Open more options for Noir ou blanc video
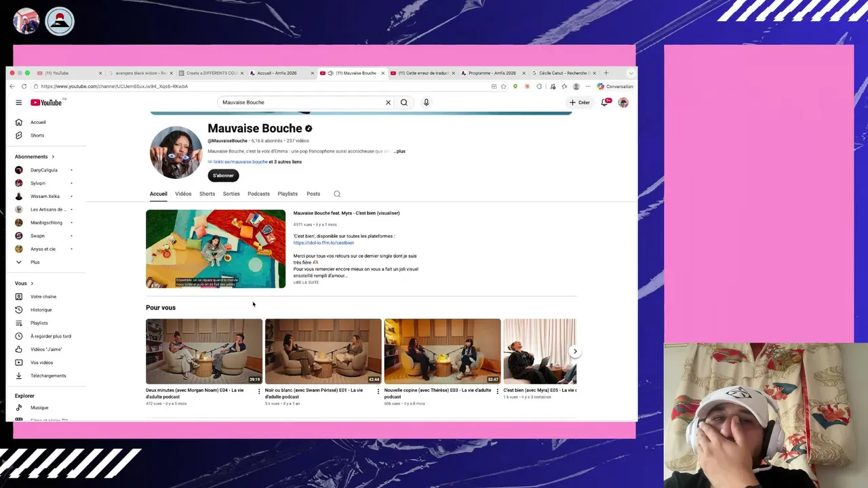Viewport: 868px width, 488px height. pyautogui.click(x=378, y=391)
